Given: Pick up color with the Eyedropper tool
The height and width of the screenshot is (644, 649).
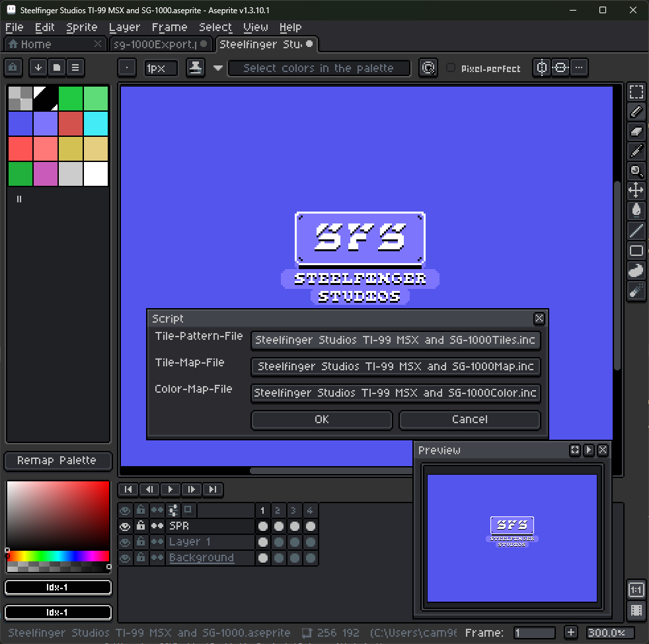Looking at the screenshot, I should pyautogui.click(x=636, y=151).
